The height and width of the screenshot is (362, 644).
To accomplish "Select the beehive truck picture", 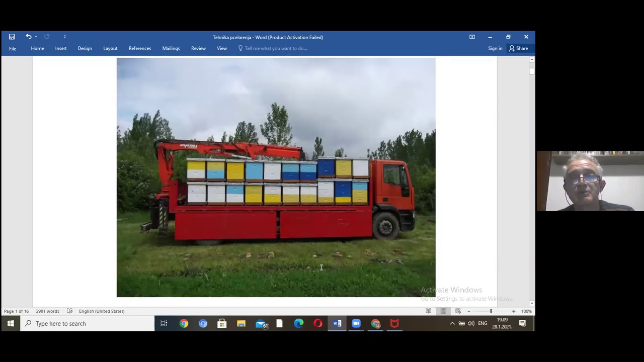I will pos(276,177).
